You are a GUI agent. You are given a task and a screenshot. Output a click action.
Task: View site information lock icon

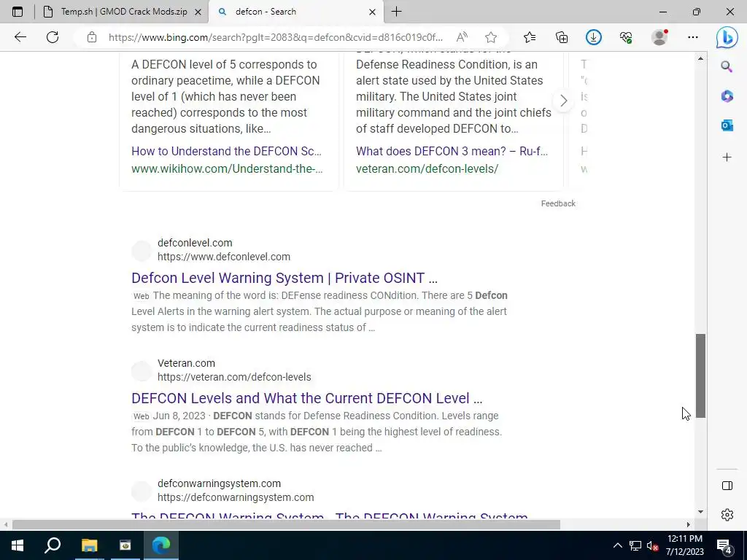tap(92, 37)
